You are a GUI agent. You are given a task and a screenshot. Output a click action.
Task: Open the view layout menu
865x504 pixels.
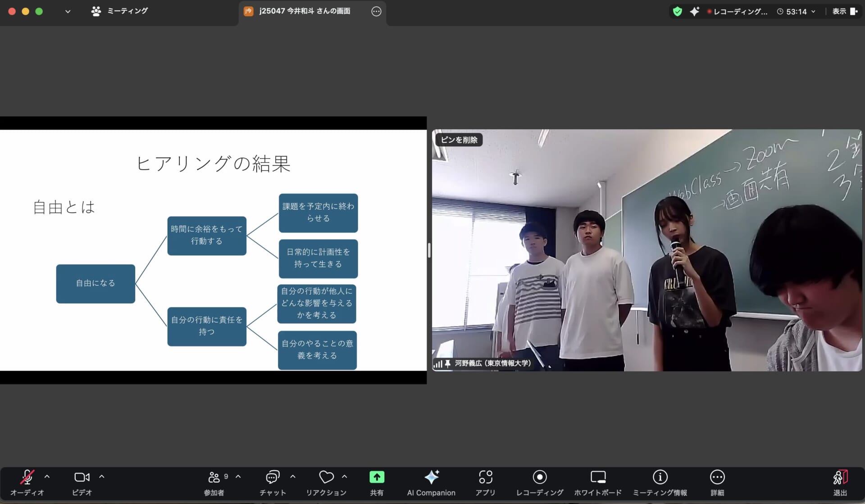coord(844,11)
